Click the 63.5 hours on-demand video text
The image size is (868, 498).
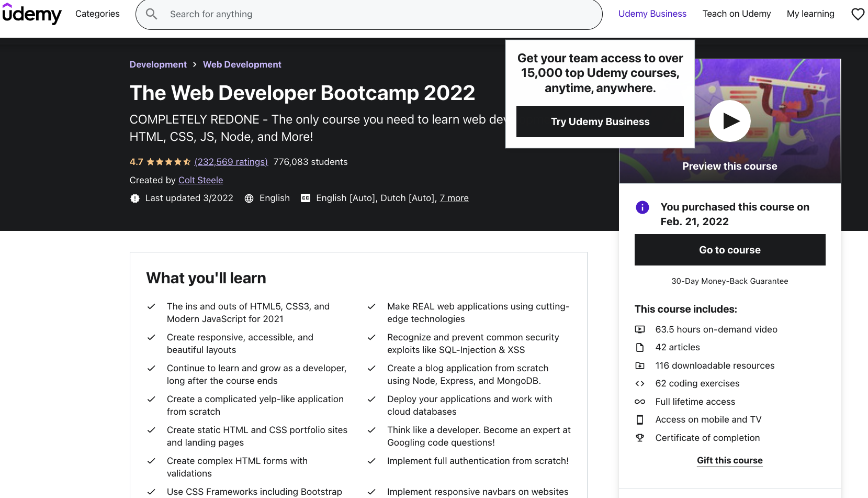coord(716,329)
